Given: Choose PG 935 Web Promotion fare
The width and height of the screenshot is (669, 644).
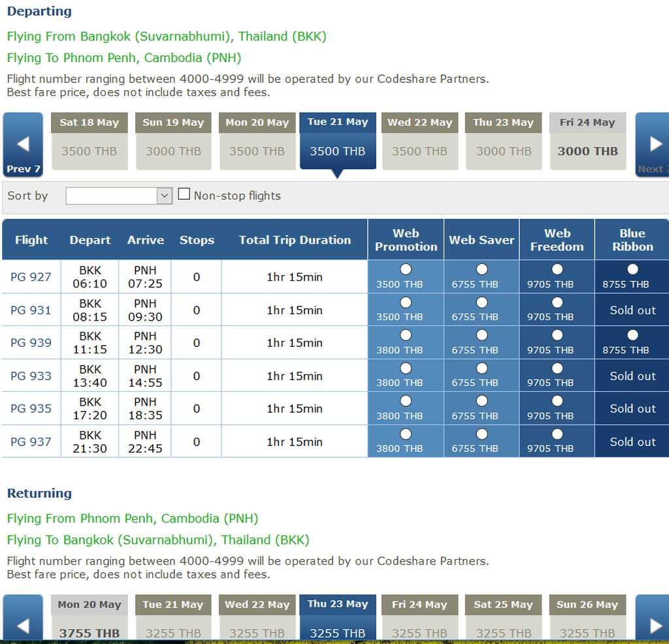Looking at the screenshot, I should [406, 401].
